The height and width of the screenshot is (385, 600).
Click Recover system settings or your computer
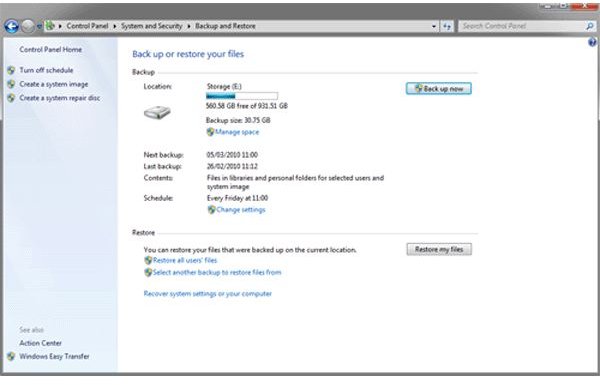(x=208, y=294)
